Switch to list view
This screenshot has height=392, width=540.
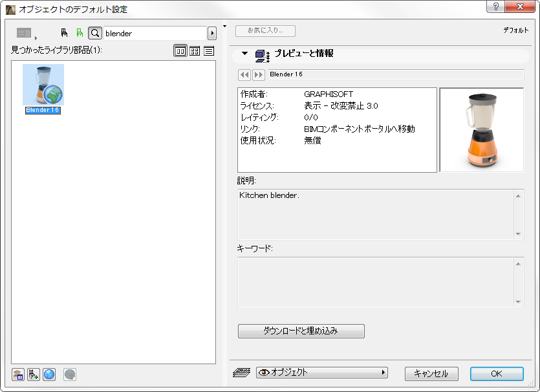click(209, 51)
